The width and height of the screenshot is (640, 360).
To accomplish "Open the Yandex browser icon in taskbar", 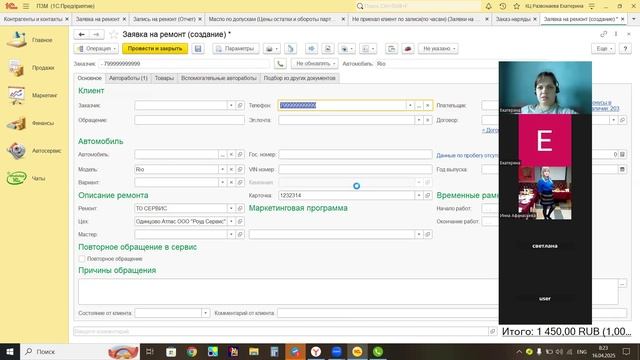I will tap(316, 351).
